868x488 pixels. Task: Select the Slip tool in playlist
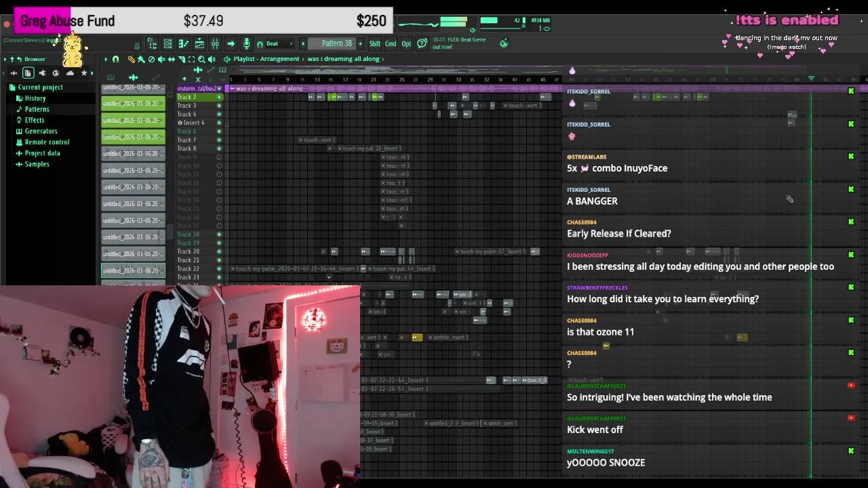[172, 59]
